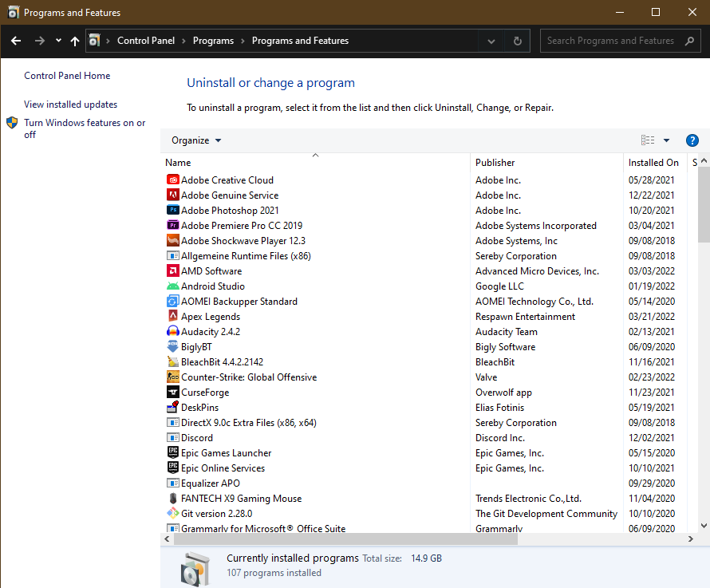710x588 pixels.
Task: Select the FANTECH X9 Gaming Mouse icon
Action: (x=172, y=499)
